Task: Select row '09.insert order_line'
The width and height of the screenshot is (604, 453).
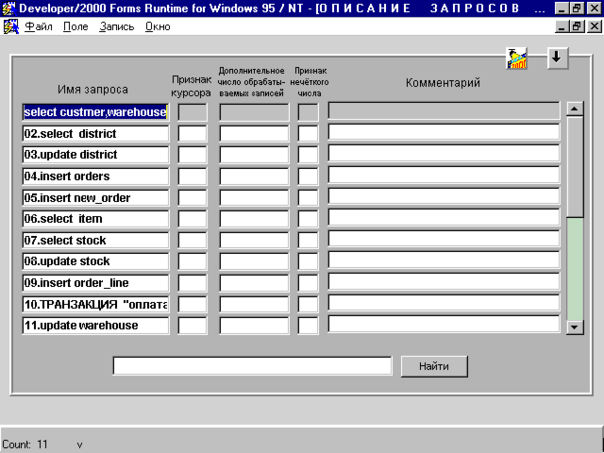Action: 96,283
